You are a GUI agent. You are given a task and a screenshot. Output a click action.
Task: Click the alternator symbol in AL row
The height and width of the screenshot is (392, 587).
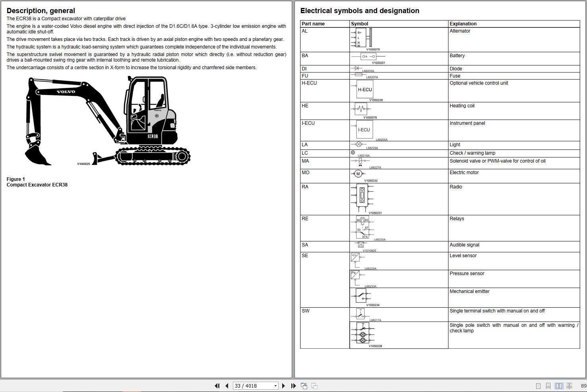tap(361, 38)
